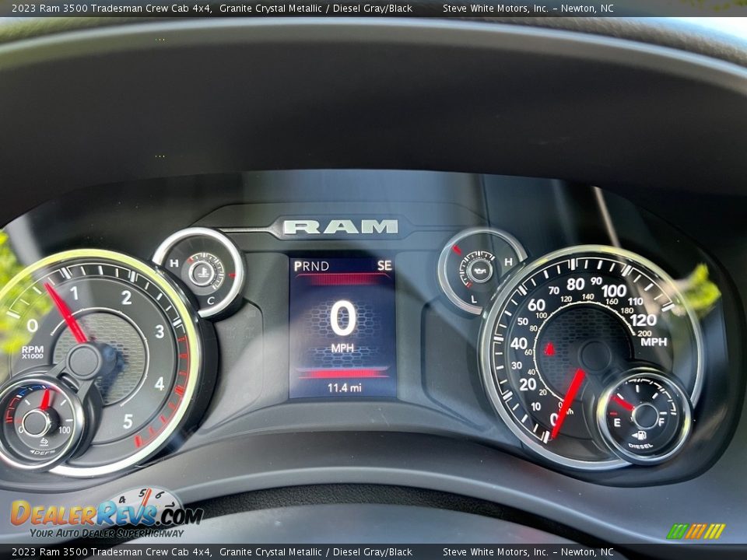Tap the 40 mark on the speedometer
This screenshot has width=747, height=560.
518,343
